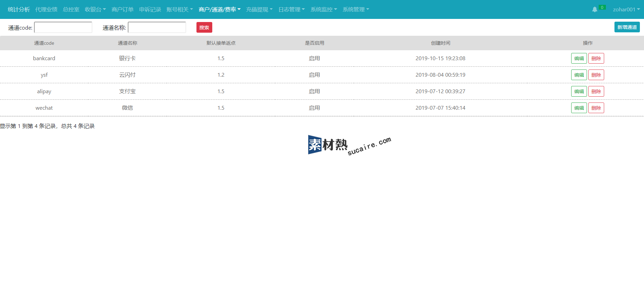
Task: Click the 支付宝 channel name cell
Action: click(127, 91)
